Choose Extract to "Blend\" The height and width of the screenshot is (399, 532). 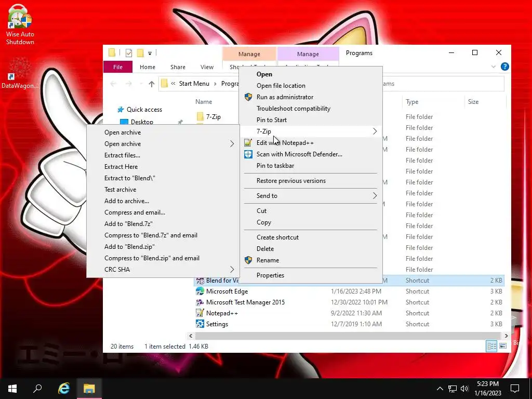click(x=163, y=178)
